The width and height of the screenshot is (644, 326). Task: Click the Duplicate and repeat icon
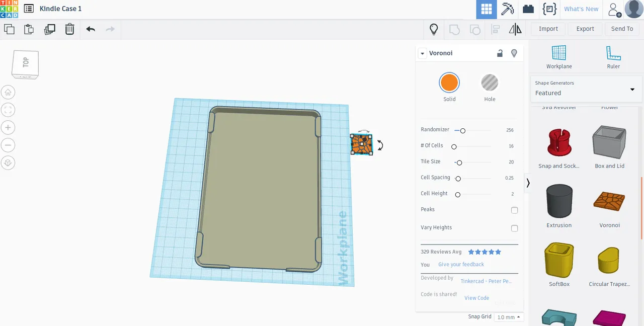tap(49, 29)
